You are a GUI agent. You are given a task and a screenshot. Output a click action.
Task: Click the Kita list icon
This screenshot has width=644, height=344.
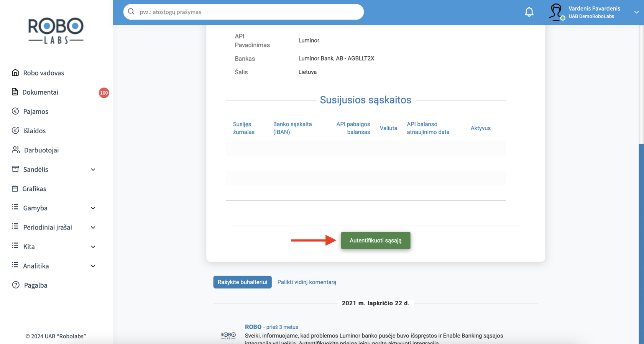click(15, 245)
